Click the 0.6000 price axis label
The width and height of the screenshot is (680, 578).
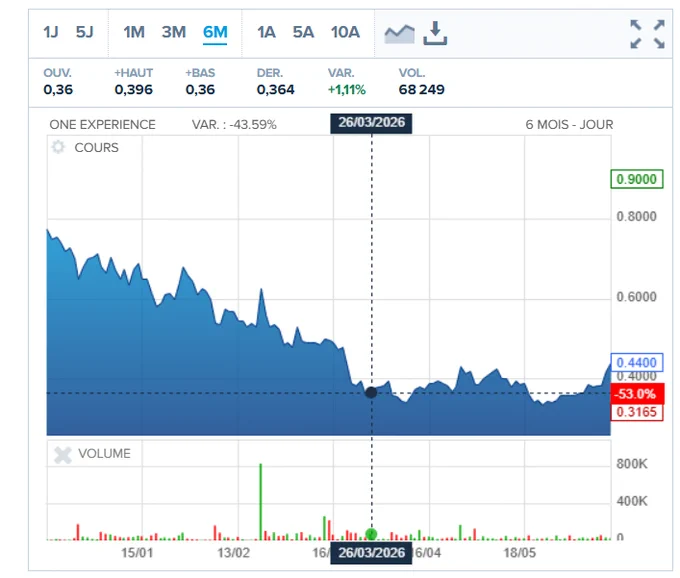(x=637, y=297)
